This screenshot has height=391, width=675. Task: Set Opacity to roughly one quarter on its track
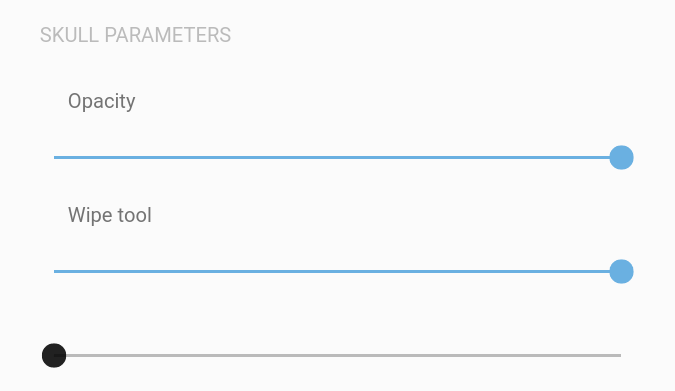[x=195, y=158]
